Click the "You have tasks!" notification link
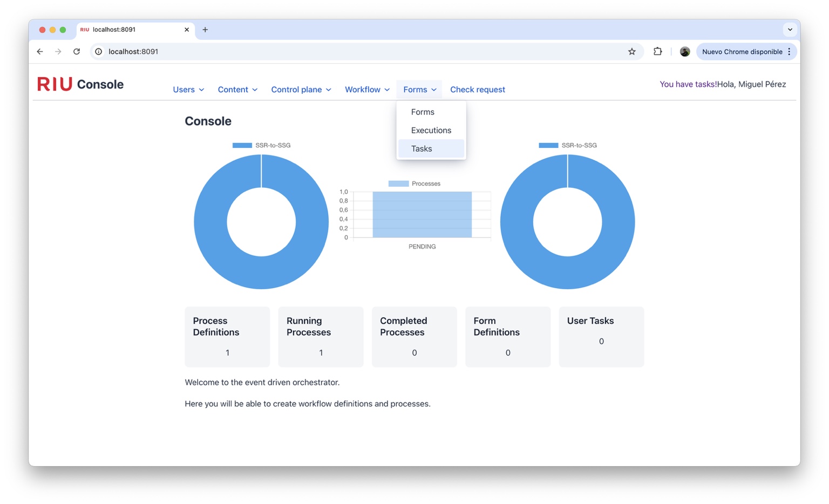Screen dimensions: 829x504 [688, 84]
